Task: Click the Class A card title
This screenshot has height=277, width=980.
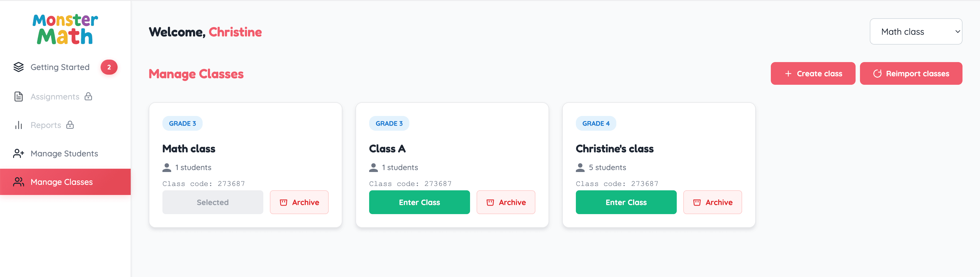Action: click(x=387, y=149)
